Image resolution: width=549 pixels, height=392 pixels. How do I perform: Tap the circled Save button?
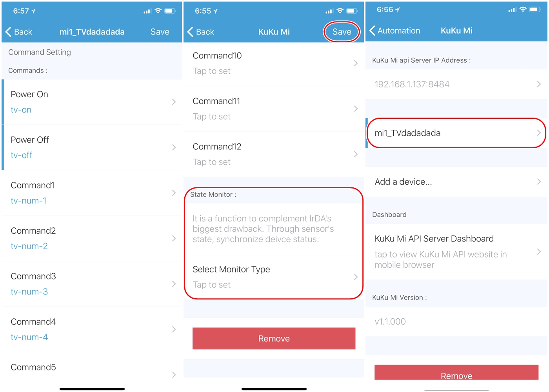coord(342,32)
